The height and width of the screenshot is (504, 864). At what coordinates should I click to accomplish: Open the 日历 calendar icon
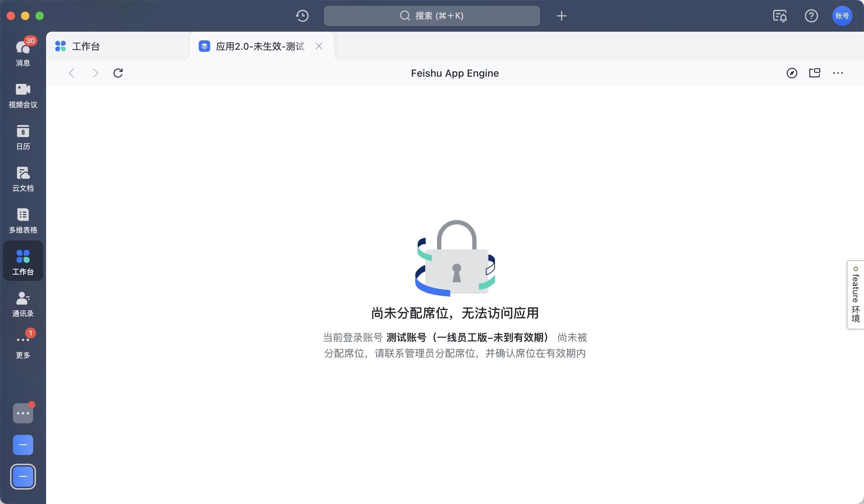tap(23, 137)
